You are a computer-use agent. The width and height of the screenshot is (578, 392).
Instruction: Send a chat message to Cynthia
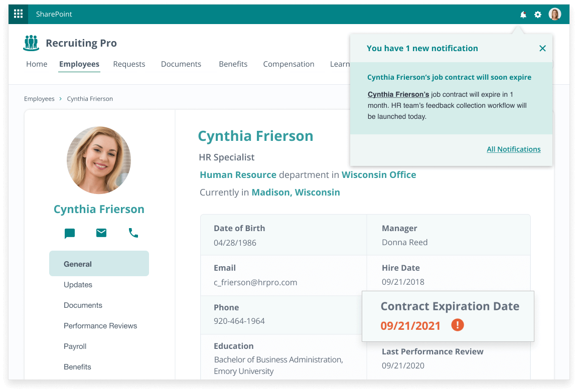pos(70,233)
